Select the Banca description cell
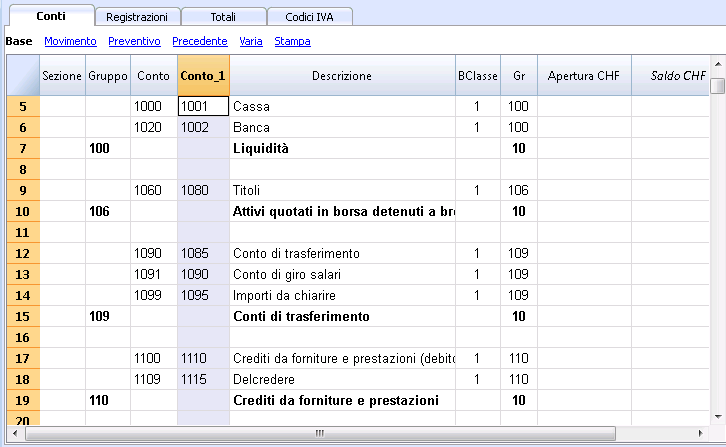The width and height of the screenshot is (726, 447). click(x=342, y=127)
